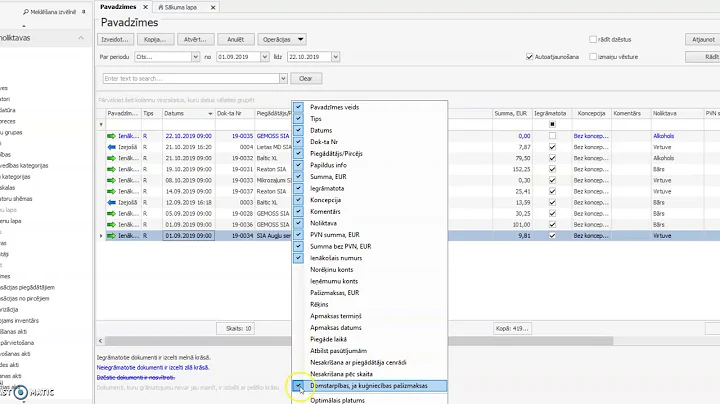Click the Noliktava column header

click(677, 113)
